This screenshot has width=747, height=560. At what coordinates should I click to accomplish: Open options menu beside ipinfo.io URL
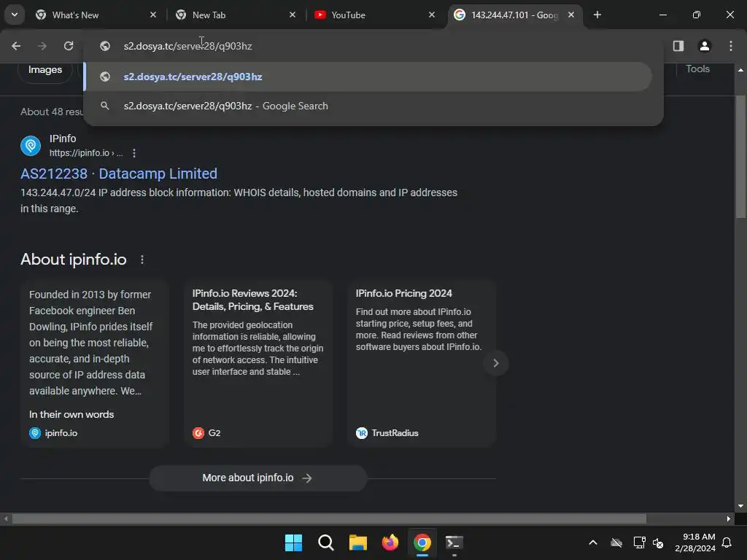tap(134, 153)
